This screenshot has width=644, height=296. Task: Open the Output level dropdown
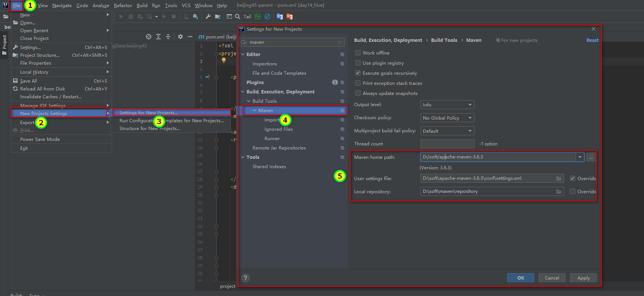point(447,105)
